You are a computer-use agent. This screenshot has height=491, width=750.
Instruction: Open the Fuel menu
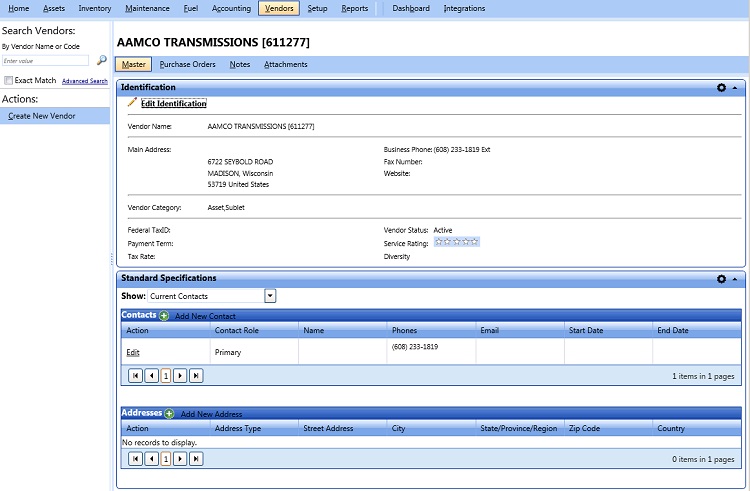pos(190,8)
